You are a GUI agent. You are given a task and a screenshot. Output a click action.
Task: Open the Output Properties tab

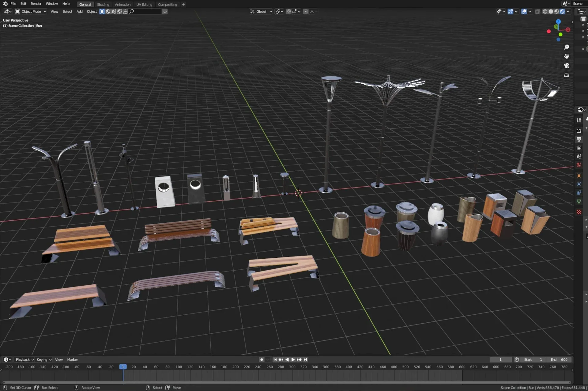pyautogui.click(x=579, y=139)
